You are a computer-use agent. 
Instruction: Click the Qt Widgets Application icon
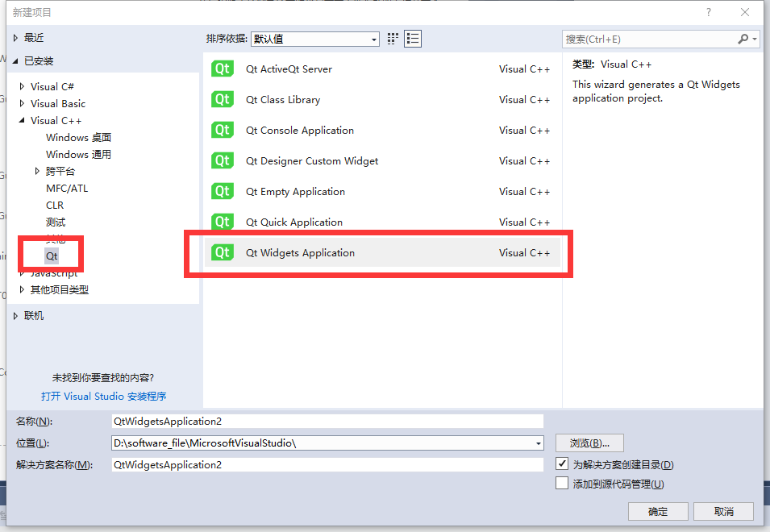point(222,252)
